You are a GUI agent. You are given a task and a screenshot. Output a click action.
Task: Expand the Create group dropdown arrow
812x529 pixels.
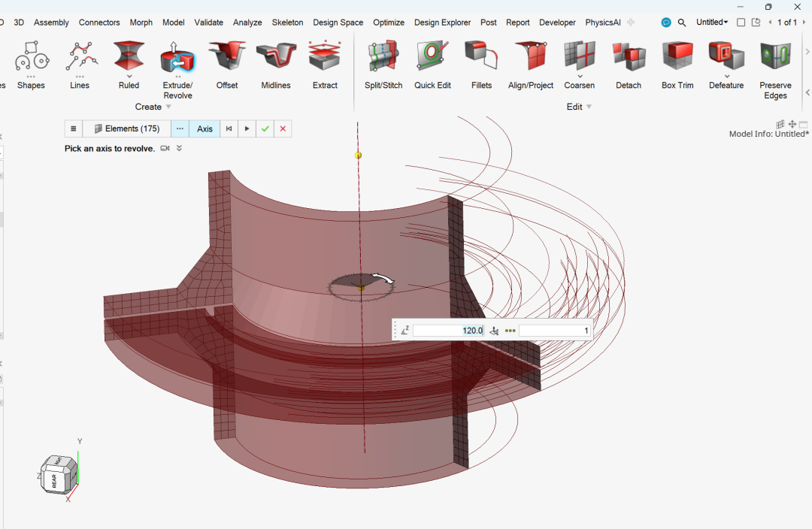(x=168, y=107)
